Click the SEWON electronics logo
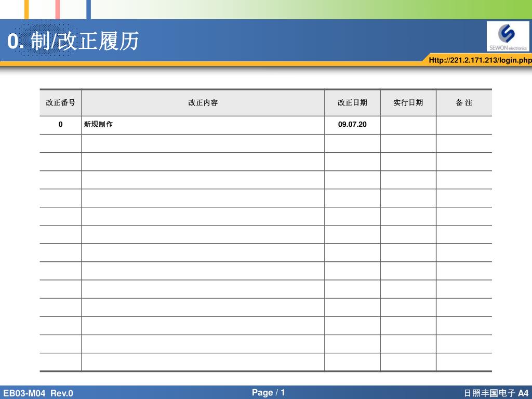Viewport: 532px width, 399px height. (x=508, y=36)
